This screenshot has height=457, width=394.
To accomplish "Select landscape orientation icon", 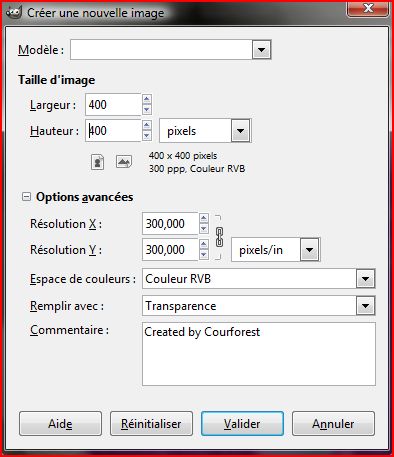I will pyautogui.click(x=124, y=162).
